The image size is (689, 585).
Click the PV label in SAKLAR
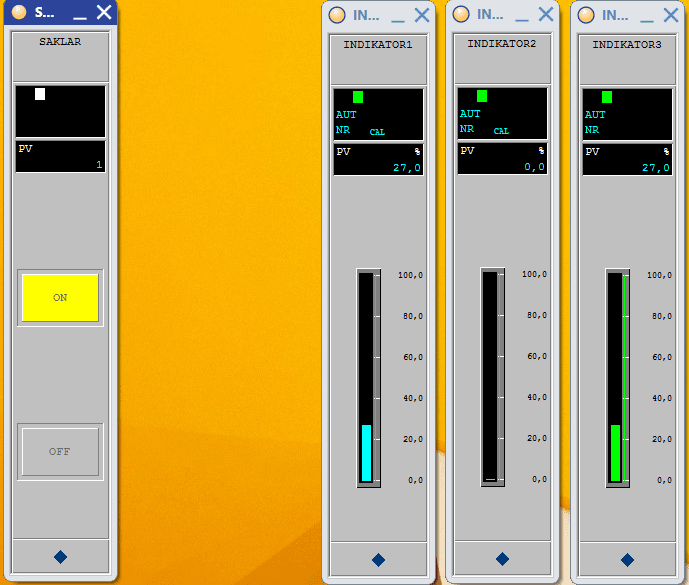pyautogui.click(x=25, y=149)
